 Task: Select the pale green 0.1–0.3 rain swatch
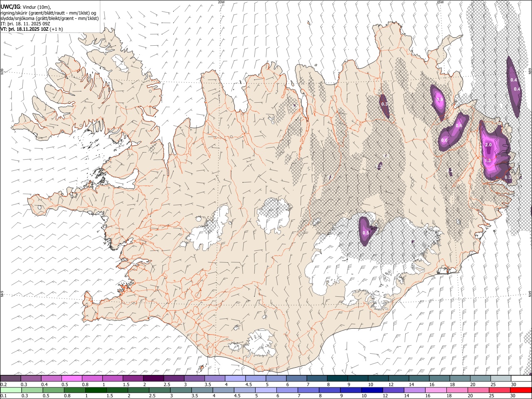(11, 390)
